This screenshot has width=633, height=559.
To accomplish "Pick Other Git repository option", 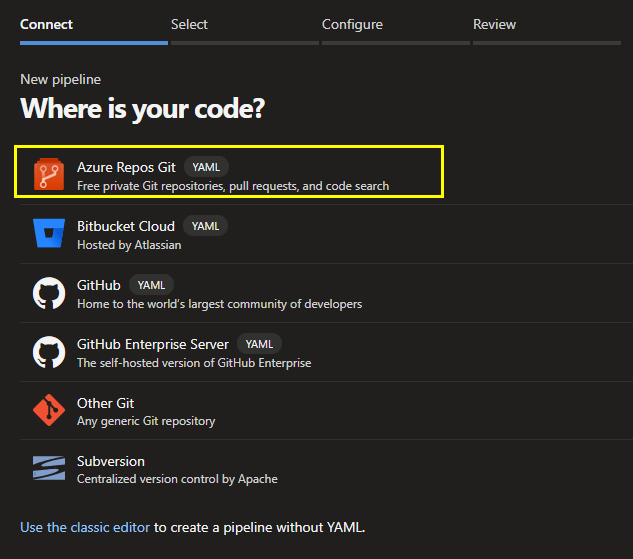I will pos(105,403).
